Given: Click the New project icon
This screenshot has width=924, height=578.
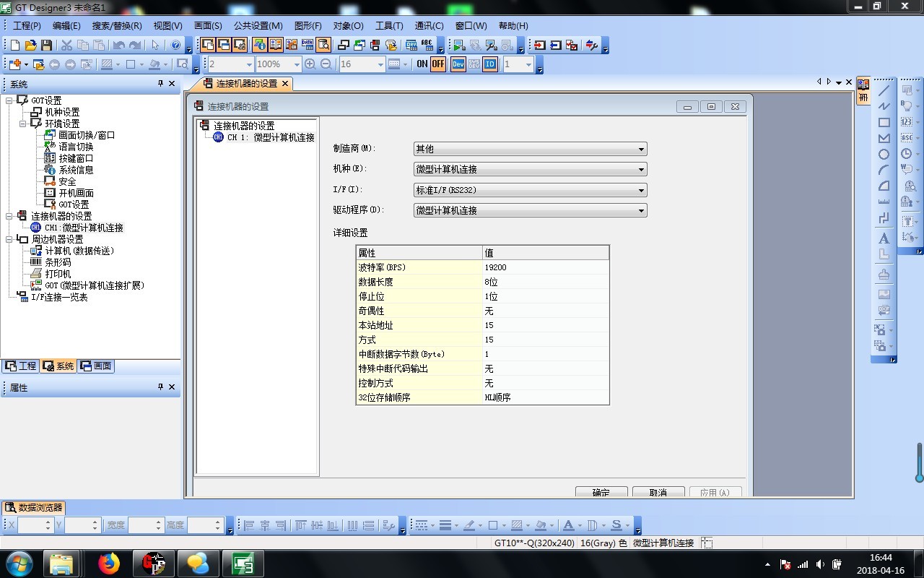Looking at the screenshot, I should [15, 45].
